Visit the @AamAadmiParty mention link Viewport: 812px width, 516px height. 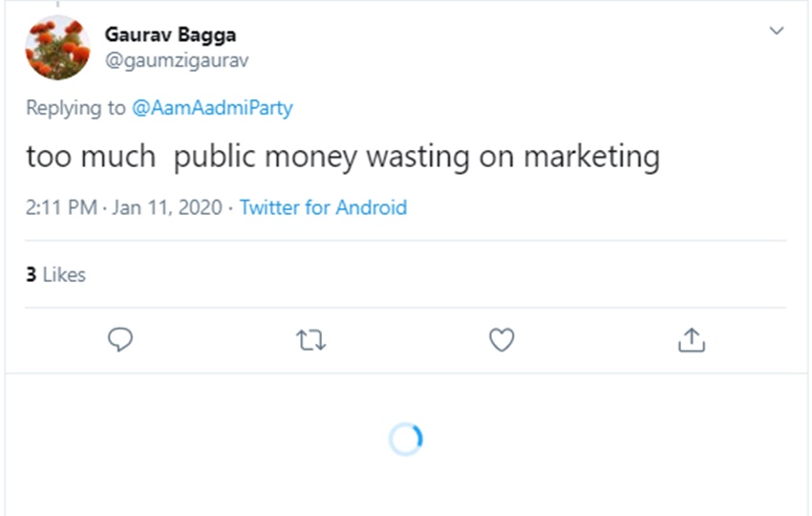click(x=212, y=108)
